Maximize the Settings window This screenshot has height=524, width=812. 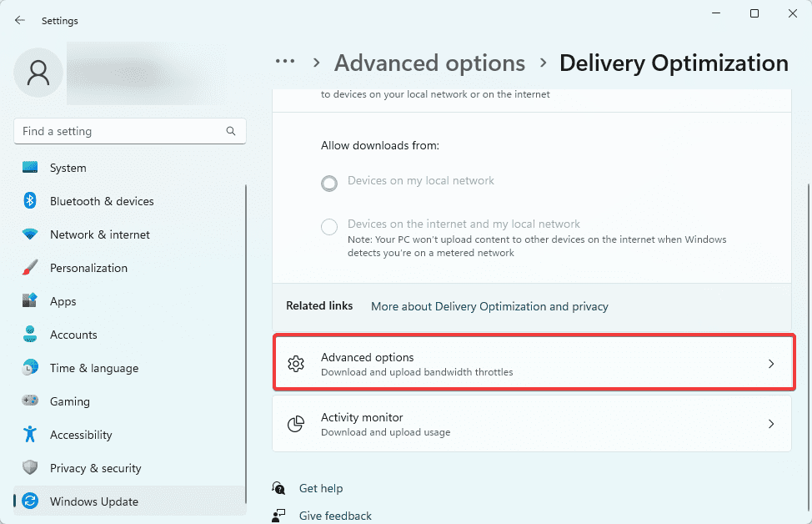click(754, 13)
